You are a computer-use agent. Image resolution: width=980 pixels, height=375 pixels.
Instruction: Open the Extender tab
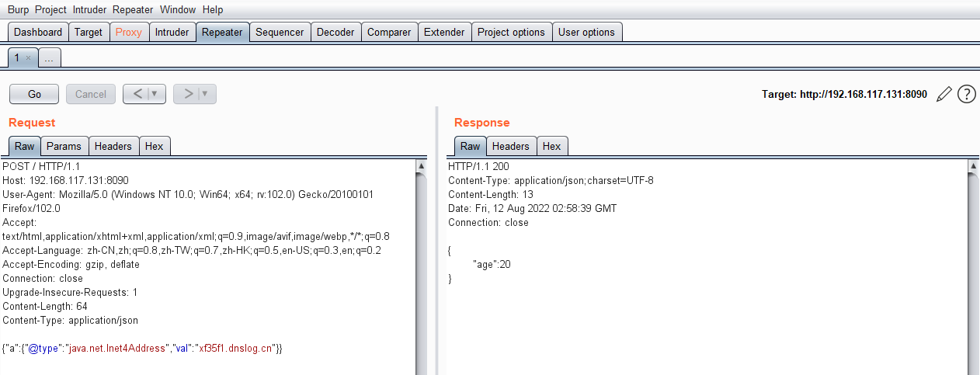tap(444, 32)
